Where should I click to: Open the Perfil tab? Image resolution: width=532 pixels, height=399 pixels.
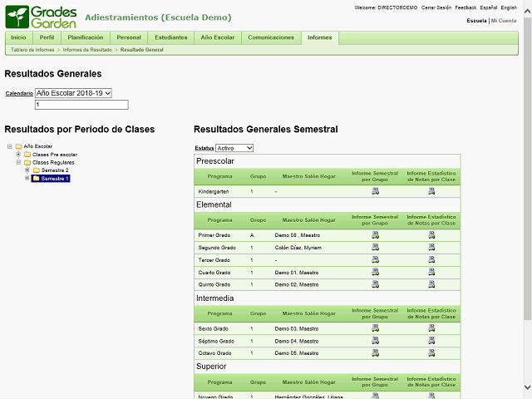click(47, 37)
